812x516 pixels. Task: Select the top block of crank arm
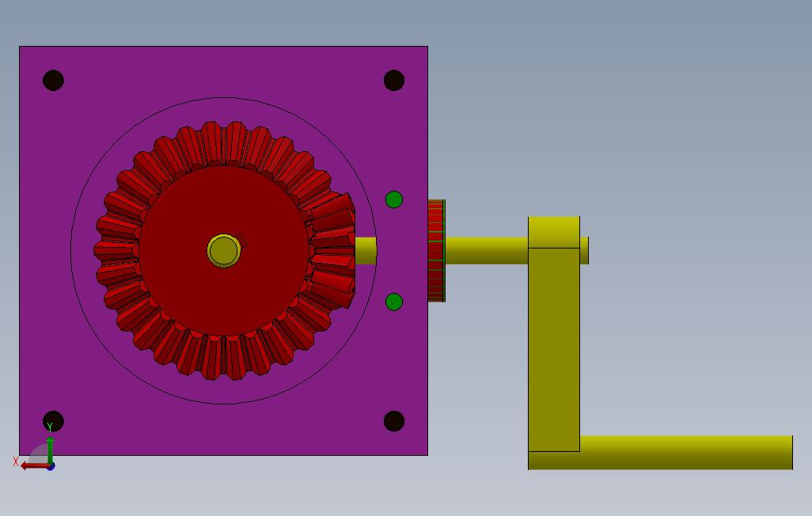tap(554, 232)
